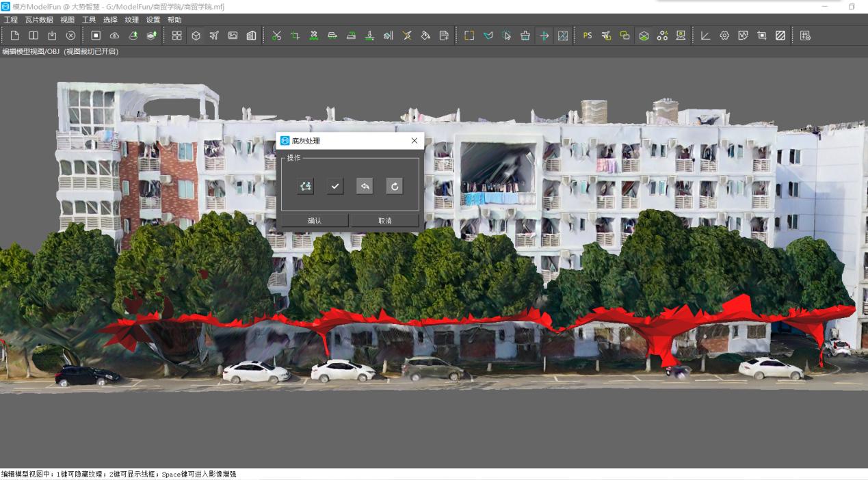Screen dimensions: 868x480
Task: Open the 纹理 menu
Action: point(132,20)
